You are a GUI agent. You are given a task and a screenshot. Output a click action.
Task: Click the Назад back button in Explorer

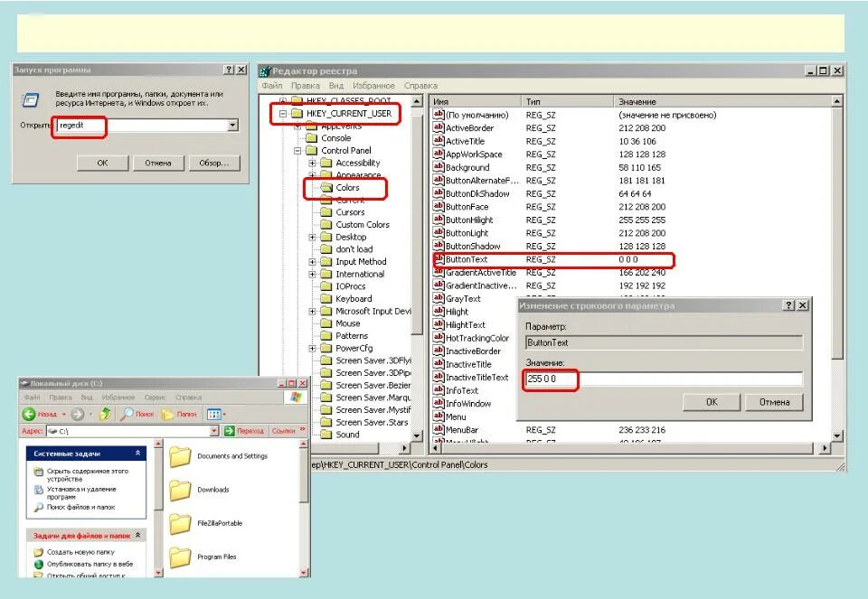point(41,414)
